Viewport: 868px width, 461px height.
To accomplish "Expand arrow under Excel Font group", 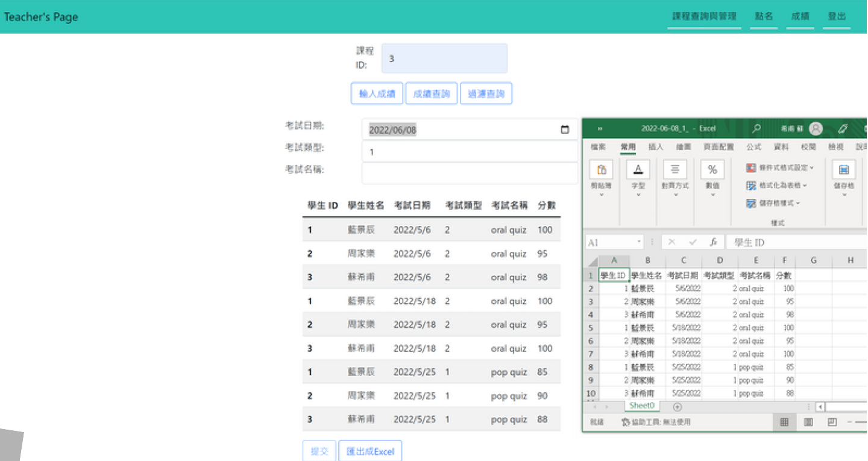I will [638, 195].
